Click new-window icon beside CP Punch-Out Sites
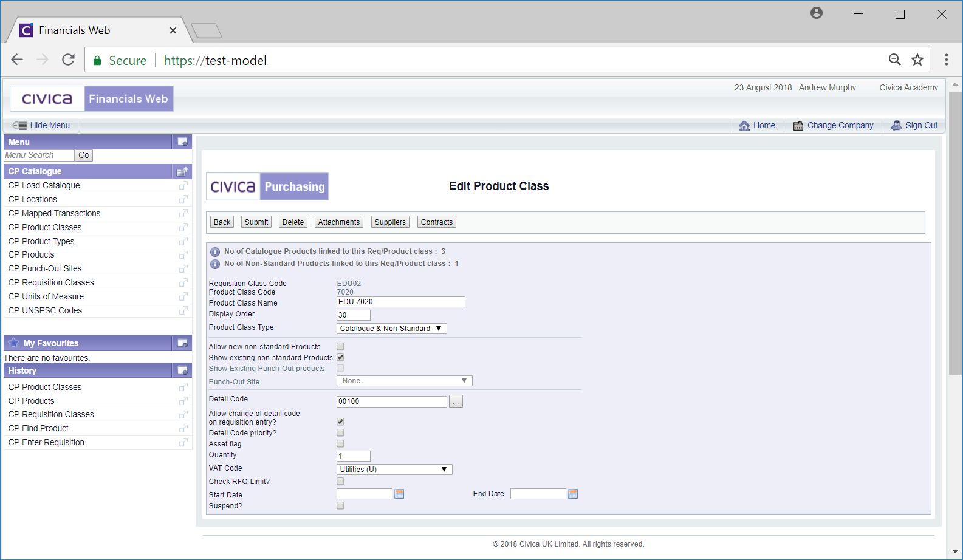Image resolution: width=963 pixels, height=560 pixels. (183, 268)
